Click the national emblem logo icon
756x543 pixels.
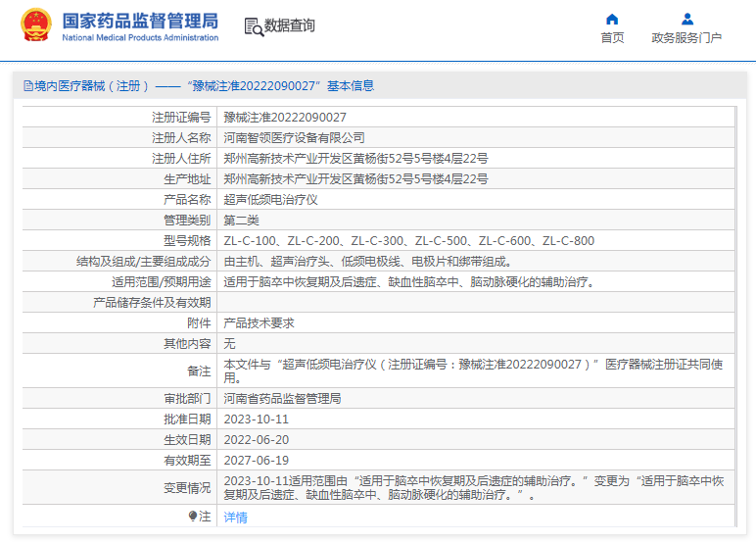(36, 25)
